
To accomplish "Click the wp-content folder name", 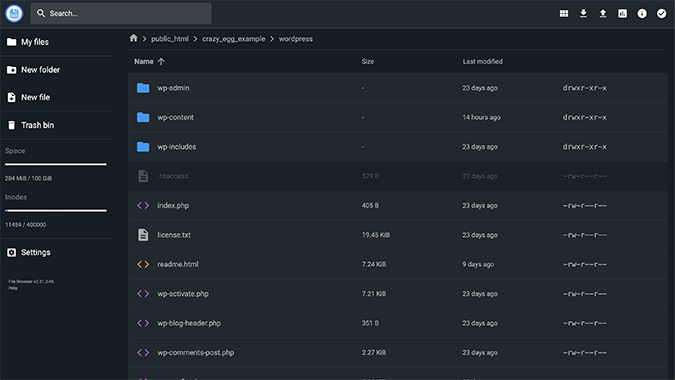I will tap(175, 117).
